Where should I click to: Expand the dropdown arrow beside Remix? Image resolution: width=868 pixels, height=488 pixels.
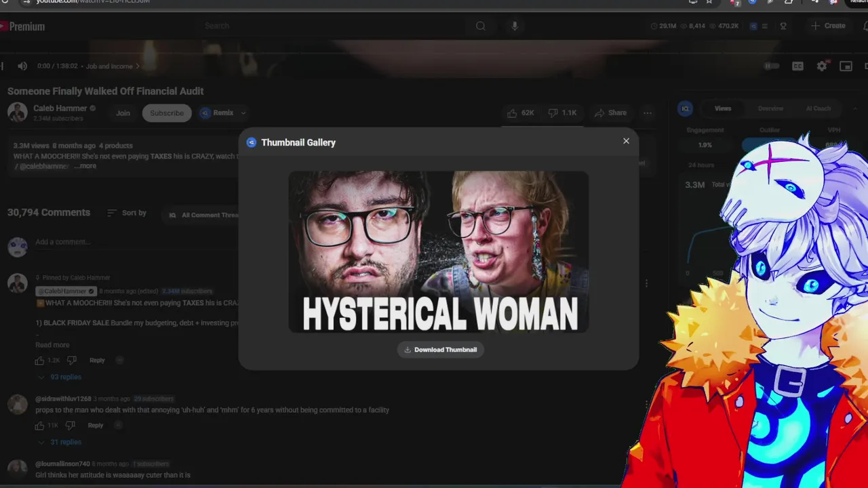tap(243, 113)
